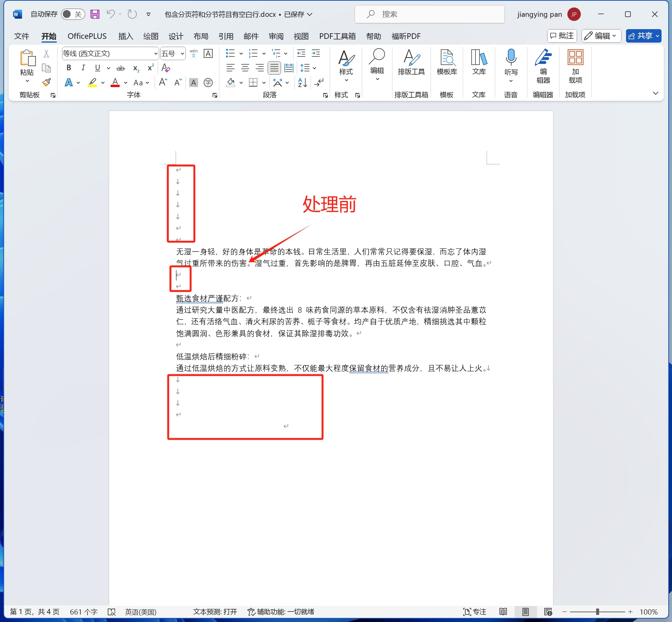The image size is (672, 622).
Task: Open font size dropdown
Action: click(x=182, y=54)
